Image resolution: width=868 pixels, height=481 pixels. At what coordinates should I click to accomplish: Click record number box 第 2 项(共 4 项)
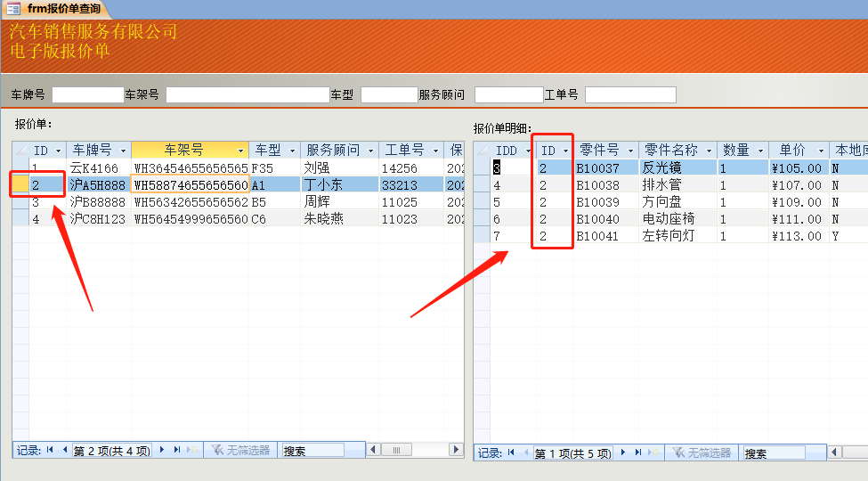click(112, 451)
